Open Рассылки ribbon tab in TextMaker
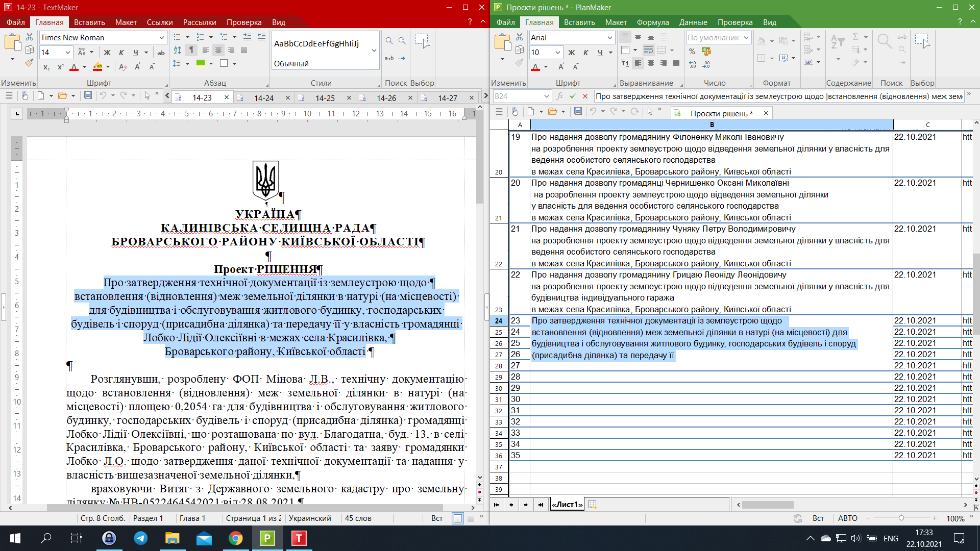The height and width of the screenshot is (551, 980). click(x=200, y=22)
